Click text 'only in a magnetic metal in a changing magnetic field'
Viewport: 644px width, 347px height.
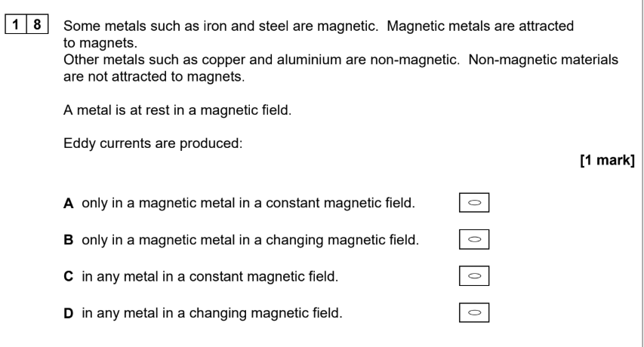tap(250, 240)
